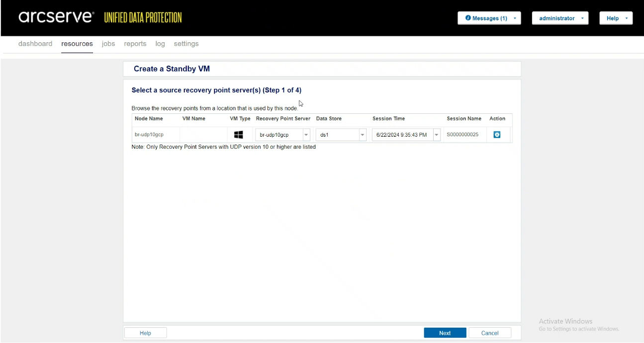Switch to the dashboard tab

pos(35,44)
